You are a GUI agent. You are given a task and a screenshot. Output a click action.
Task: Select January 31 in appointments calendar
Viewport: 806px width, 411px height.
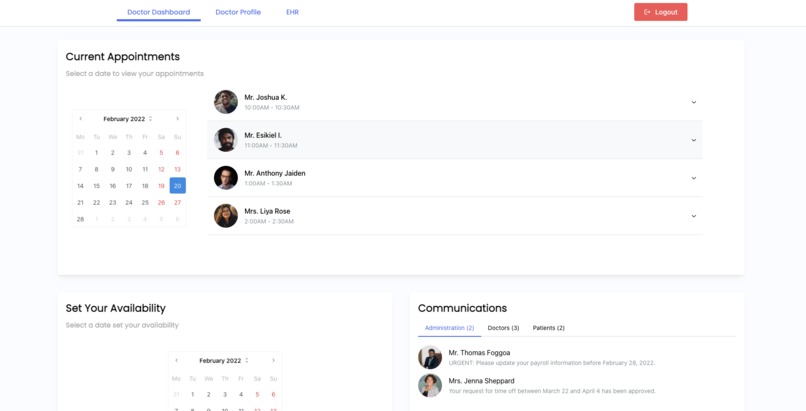coord(80,153)
